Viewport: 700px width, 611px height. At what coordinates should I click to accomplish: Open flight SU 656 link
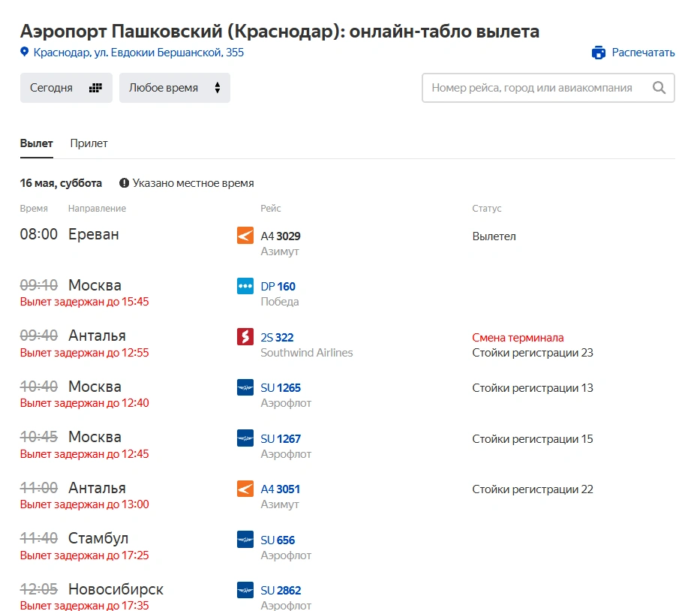(x=278, y=540)
